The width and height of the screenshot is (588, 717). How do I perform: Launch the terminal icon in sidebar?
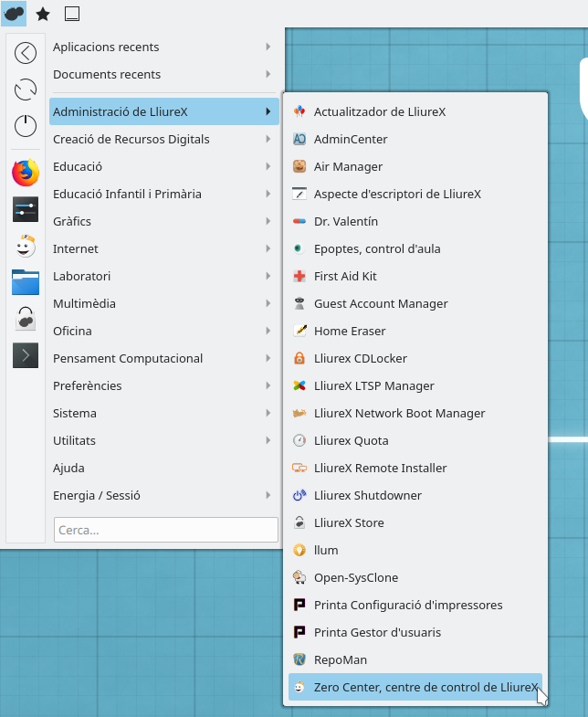pos(26,354)
